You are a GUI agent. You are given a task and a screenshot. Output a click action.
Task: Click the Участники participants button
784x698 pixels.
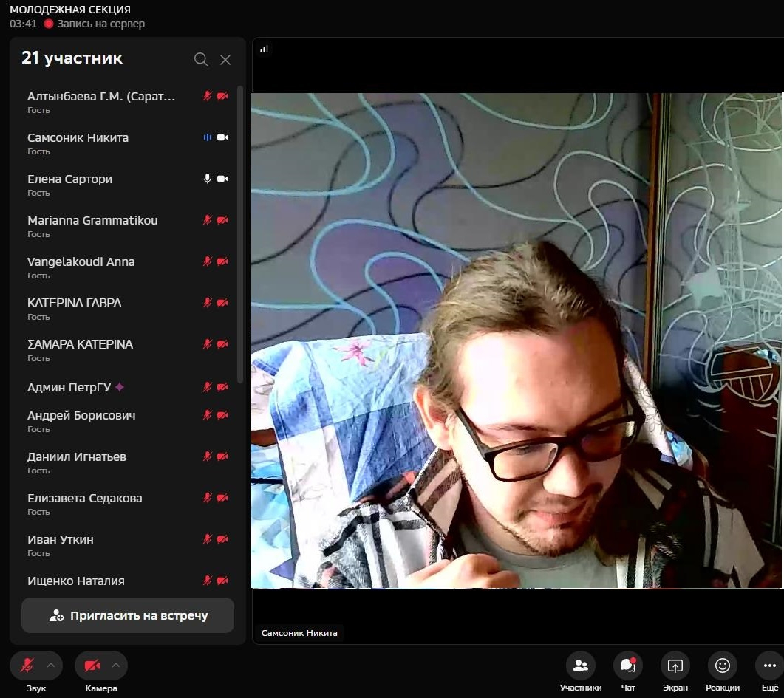point(581,666)
